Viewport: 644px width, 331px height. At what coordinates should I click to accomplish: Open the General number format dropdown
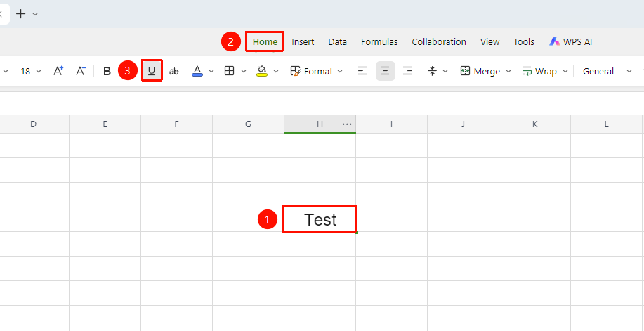(x=607, y=71)
